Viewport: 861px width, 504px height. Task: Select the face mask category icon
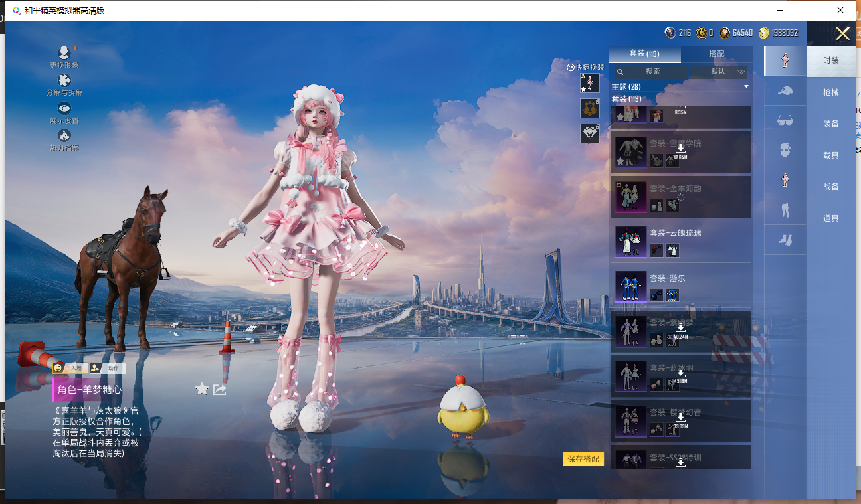785,151
